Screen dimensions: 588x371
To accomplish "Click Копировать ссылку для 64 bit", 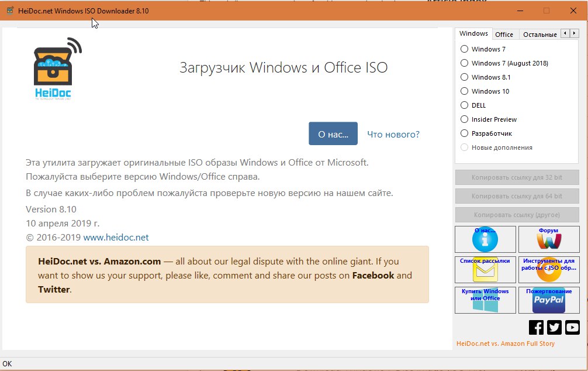I will tap(517, 196).
